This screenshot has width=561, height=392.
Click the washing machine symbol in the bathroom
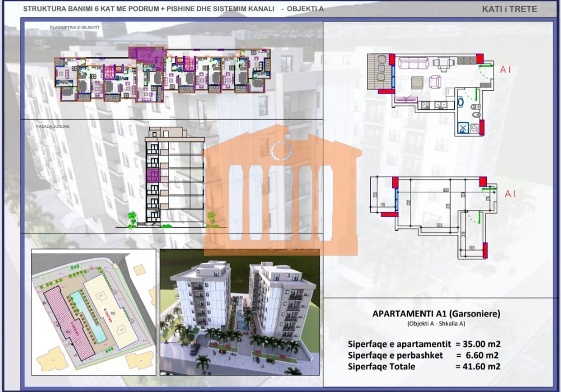click(x=474, y=128)
